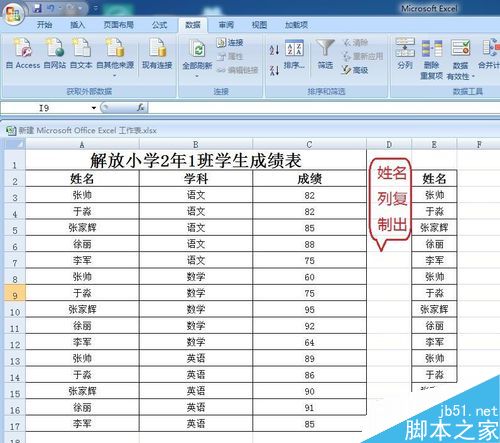Click 李军 in column E row 7
The height and width of the screenshot is (443, 500).
[x=434, y=260]
